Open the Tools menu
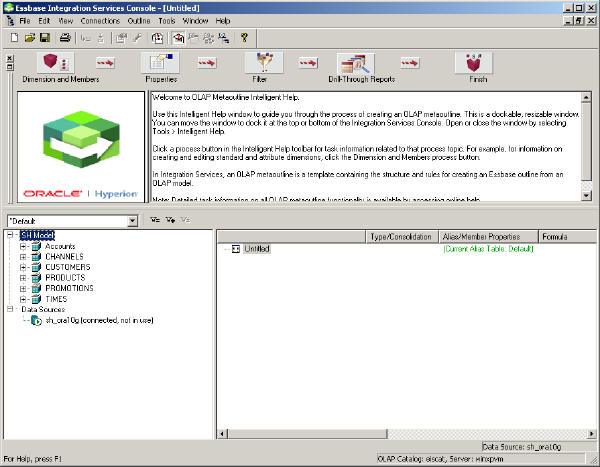 point(167,21)
